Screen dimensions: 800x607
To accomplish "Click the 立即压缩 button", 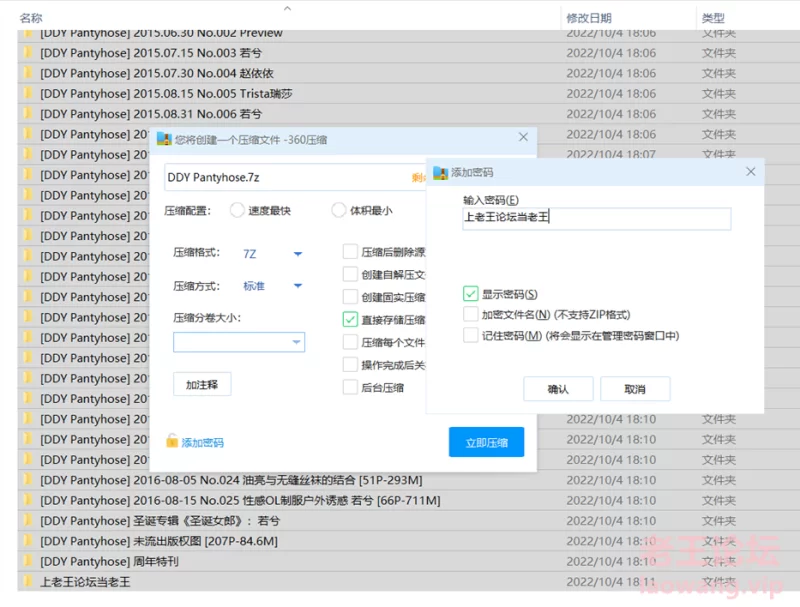I will pos(486,442).
